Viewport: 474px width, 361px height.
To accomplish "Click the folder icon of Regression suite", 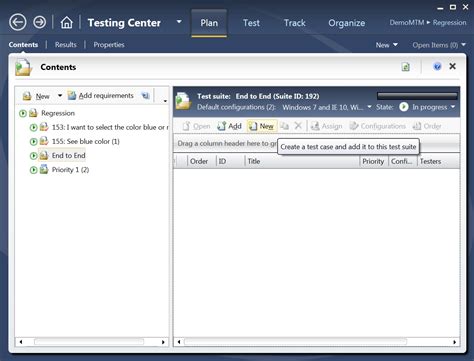I will point(33,113).
